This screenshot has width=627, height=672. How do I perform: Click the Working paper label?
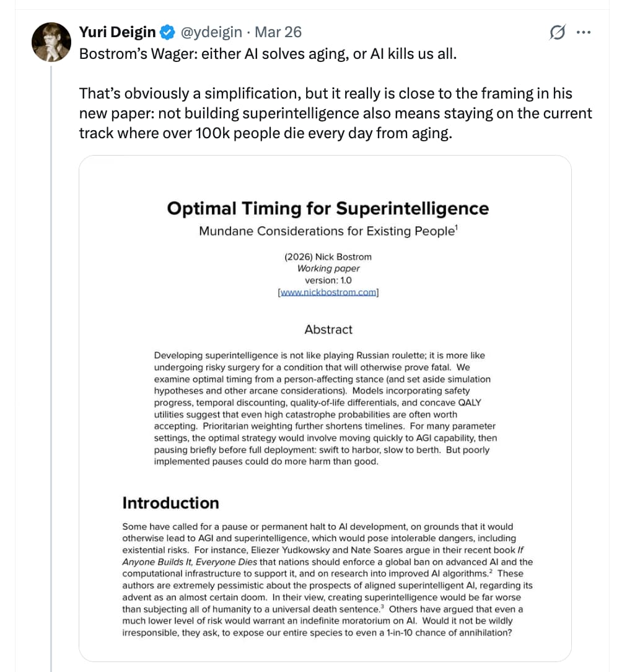coord(328,268)
